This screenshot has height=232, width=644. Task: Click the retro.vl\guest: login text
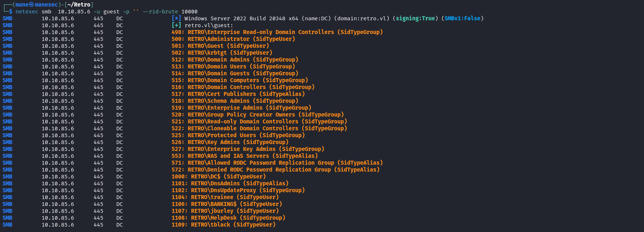click(209, 25)
